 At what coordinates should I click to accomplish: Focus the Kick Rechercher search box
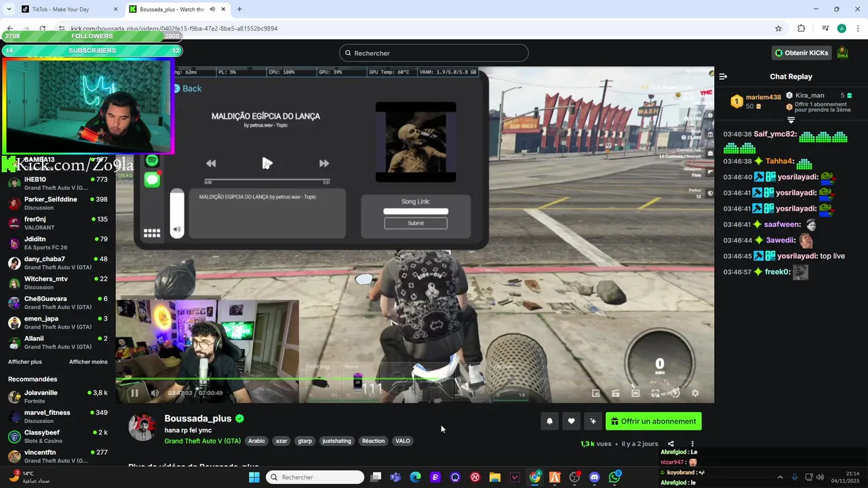[434, 53]
